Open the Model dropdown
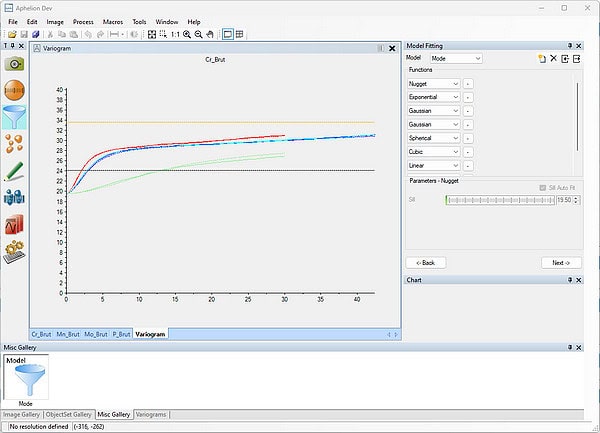600x433 pixels. (x=456, y=59)
